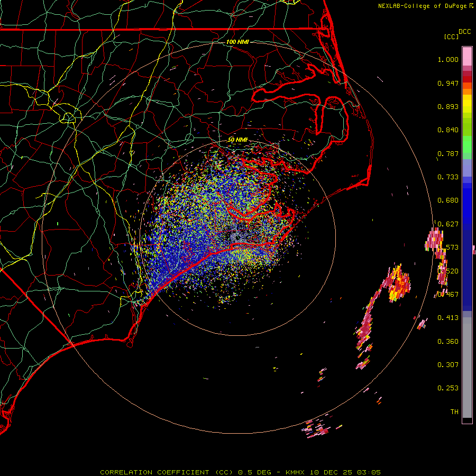Screen dimensions: 476x476
Task: Click the DCC product label
Action: pos(464,32)
